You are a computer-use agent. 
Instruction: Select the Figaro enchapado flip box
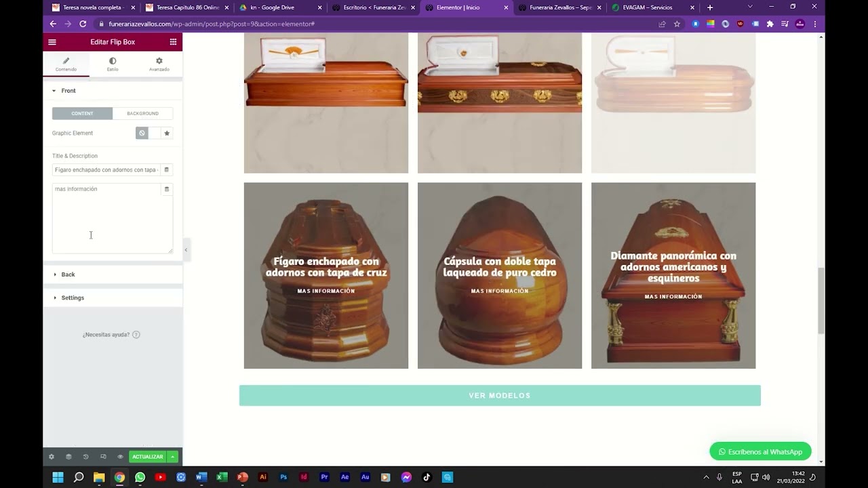coord(326,275)
